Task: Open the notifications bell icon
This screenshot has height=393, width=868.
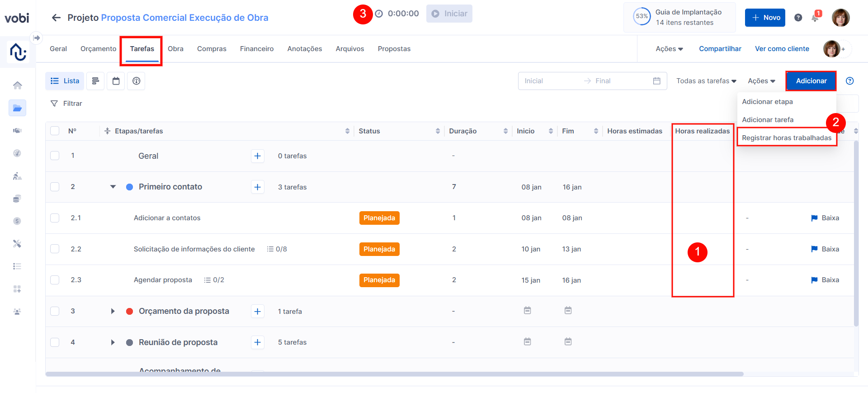Action: tap(815, 18)
